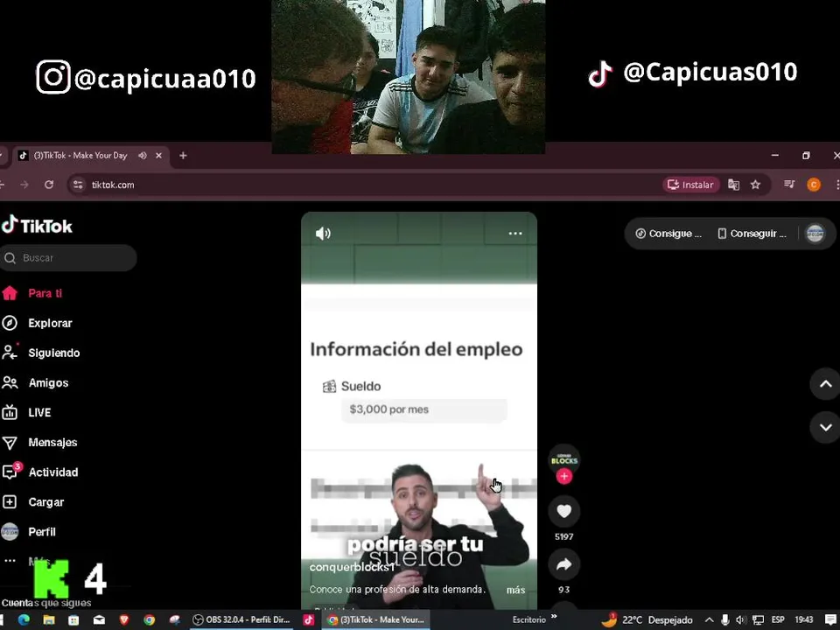
Task: Open the Chrome profile avatar C
Action: pos(813,185)
